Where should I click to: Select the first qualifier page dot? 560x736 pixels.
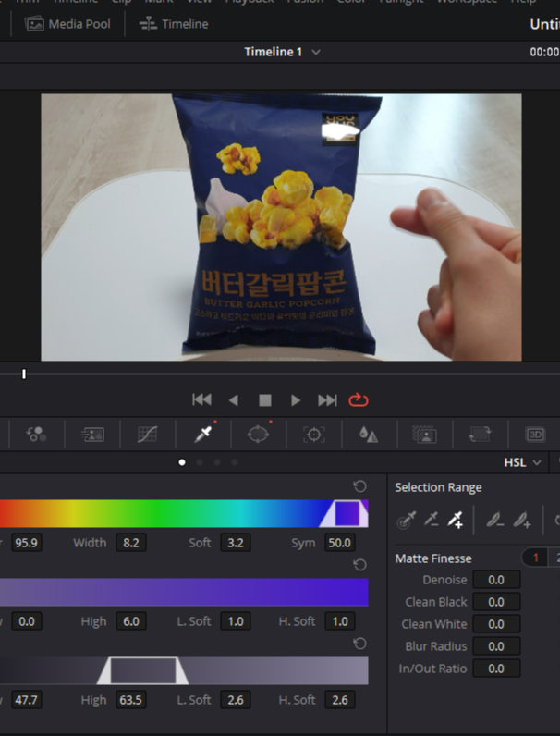tap(182, 462)
